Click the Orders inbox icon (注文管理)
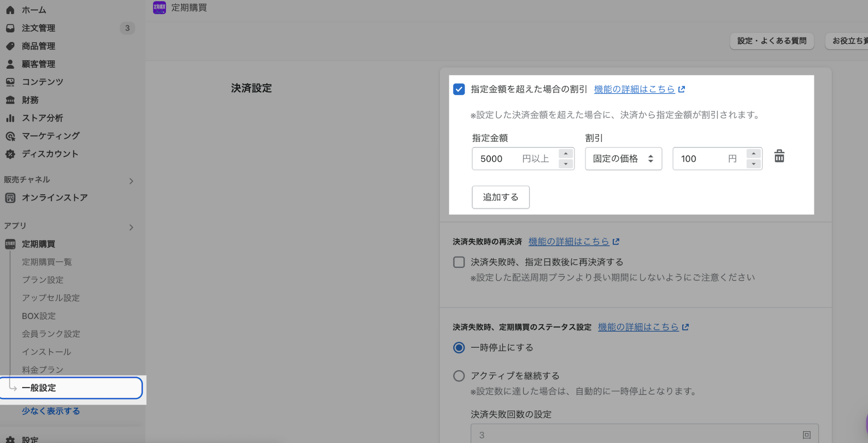Viewport: 868px width, 443px height. click(10, 28)
